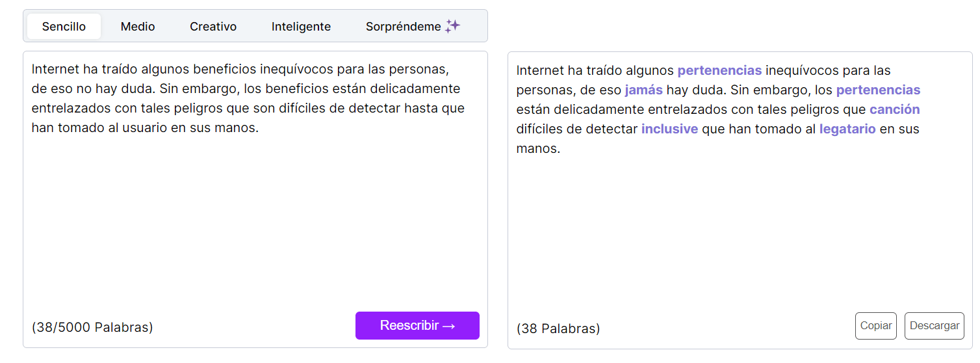The height and width of the screenshot is (363, 980).
Task: Select the Sorpréndeme tab label
Action: click(x=403, y=27)
